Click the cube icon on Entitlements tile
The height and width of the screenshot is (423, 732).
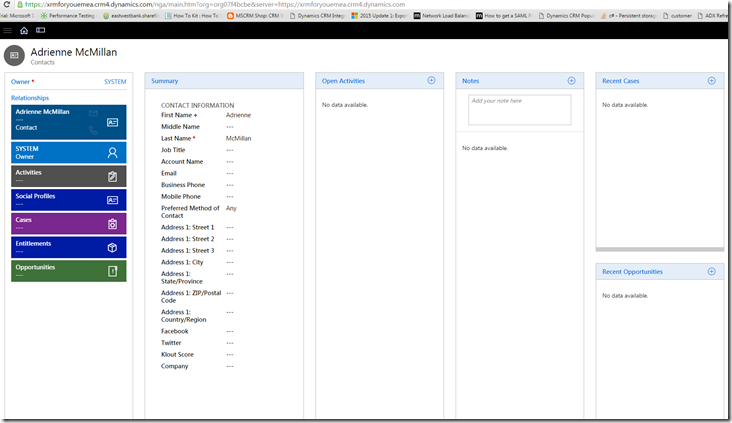click(x=113, y=248)
